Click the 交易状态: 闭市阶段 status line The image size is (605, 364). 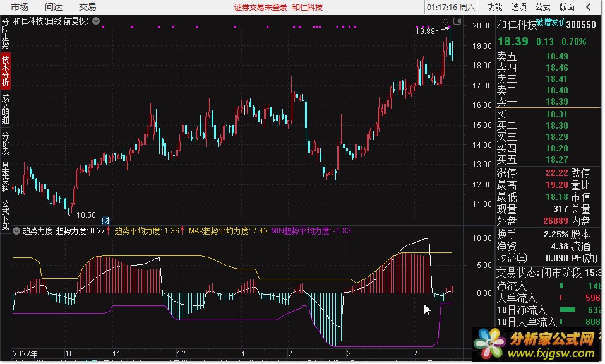(548, 273)
